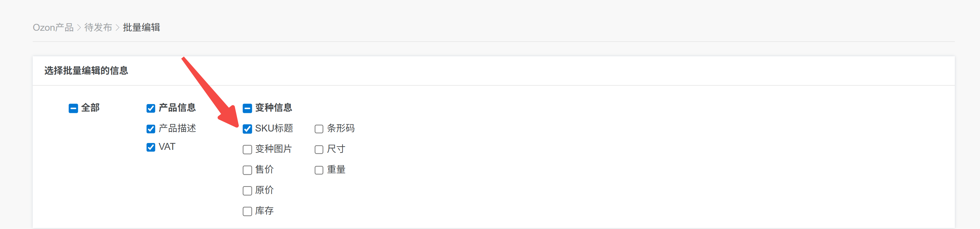
Task: Click the 产品信息 group label
Action: tap(177, 108)
